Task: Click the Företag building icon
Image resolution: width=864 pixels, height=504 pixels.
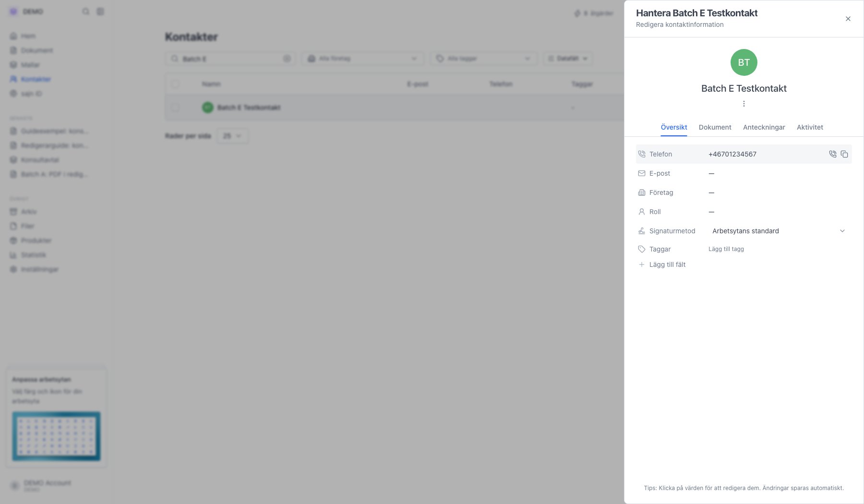Action: [x=641, y=192]
